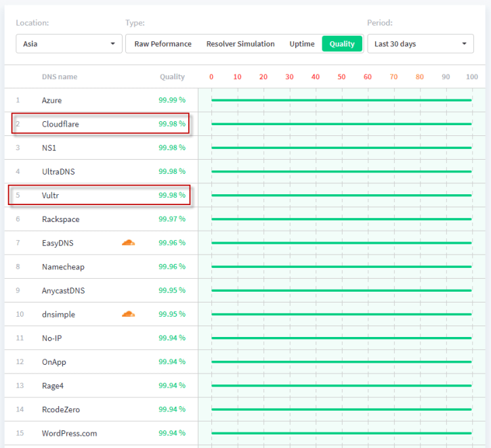Sort by the DNS name column header
The image size is (491, 448).
click(x=60, y=77)
